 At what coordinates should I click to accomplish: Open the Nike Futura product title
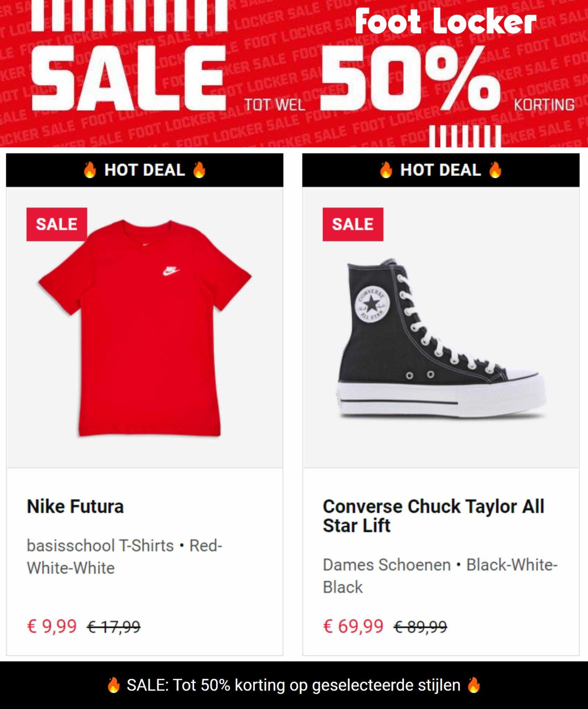click(75, 506)
